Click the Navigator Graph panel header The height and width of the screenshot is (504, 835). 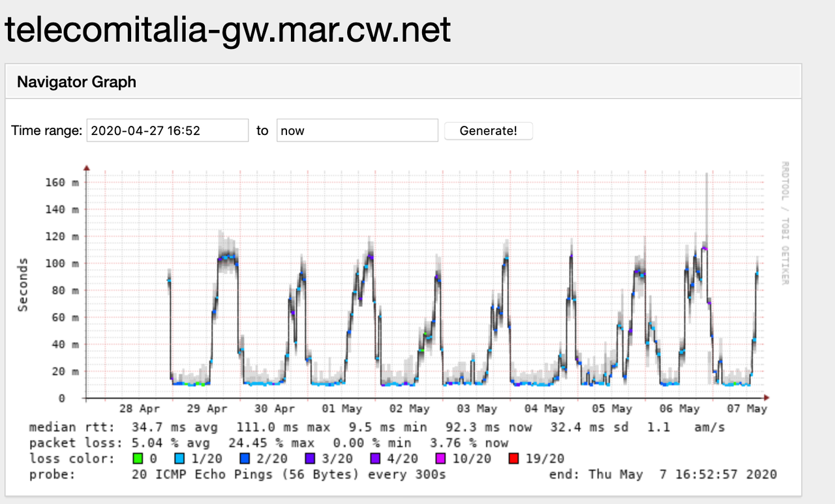(403, 82)
